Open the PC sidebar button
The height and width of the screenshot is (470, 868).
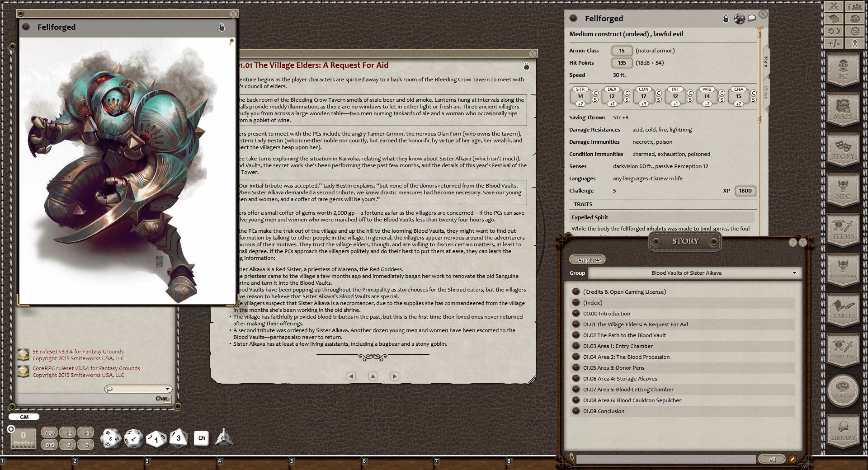point(843,70)
